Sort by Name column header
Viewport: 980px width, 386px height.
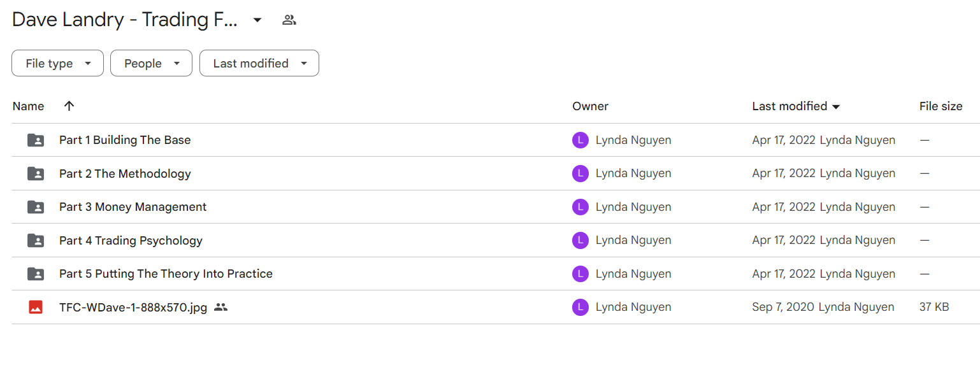coord(28,106)
